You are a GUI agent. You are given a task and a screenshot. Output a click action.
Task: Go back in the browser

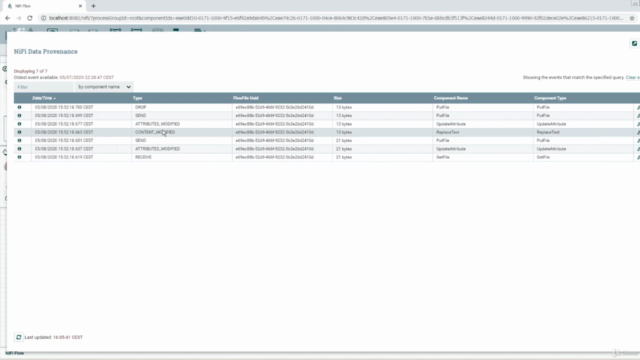click(8, 18)
